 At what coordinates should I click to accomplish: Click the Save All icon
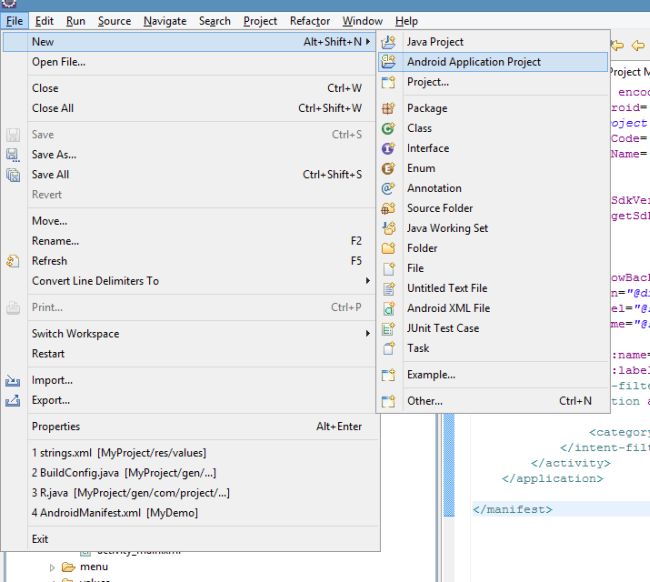coord(13,175)
